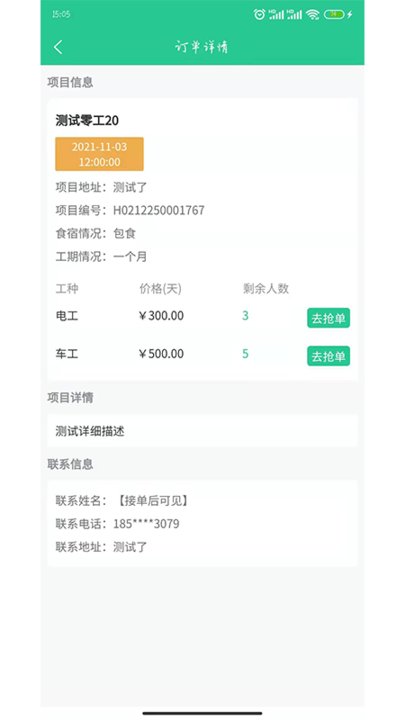The image size is (405, 720).
Task: Click 去抢单 button for 车工
Action: (x=328, y=356)
